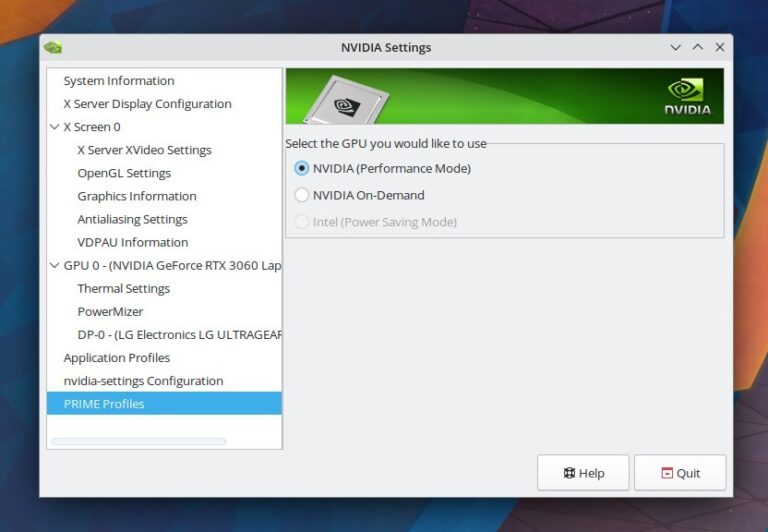
Task: Minimize the NVIDIA Settings window
Action: [x=675, y=48]
